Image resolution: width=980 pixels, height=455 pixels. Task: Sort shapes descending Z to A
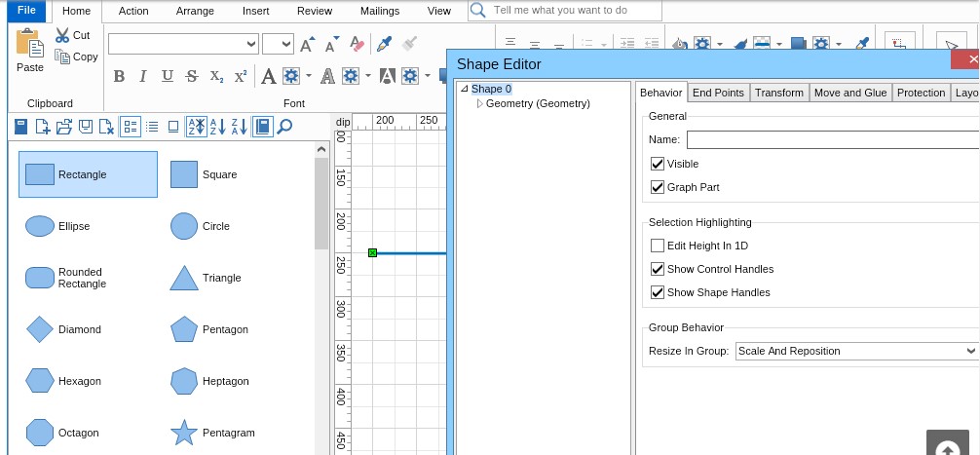(240, 126)
